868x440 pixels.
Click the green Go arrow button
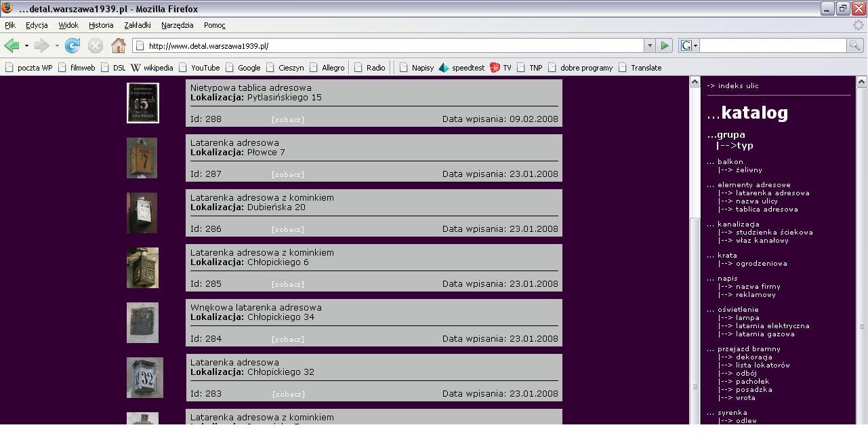(x=665, y=45)
